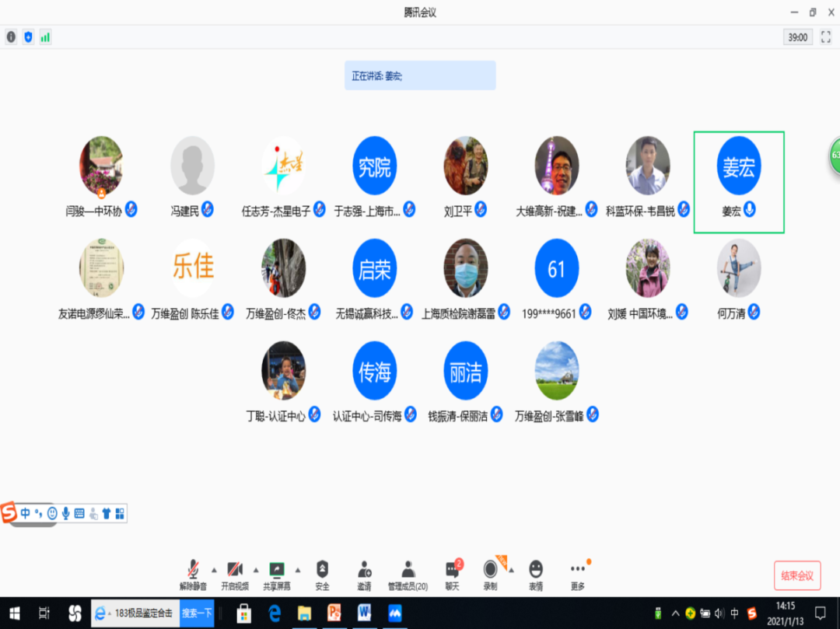Click the 结束会议 end meeting button

tap(797, 575)
